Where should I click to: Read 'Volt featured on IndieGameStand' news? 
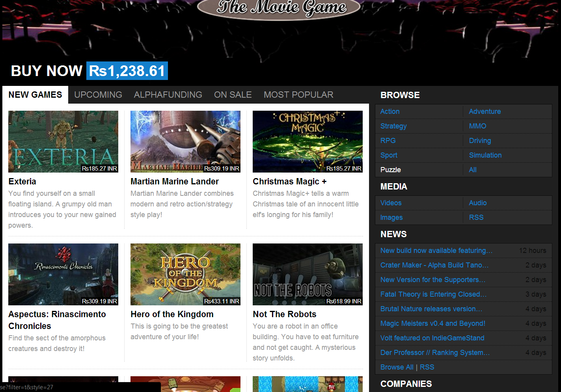pos(432,338)
